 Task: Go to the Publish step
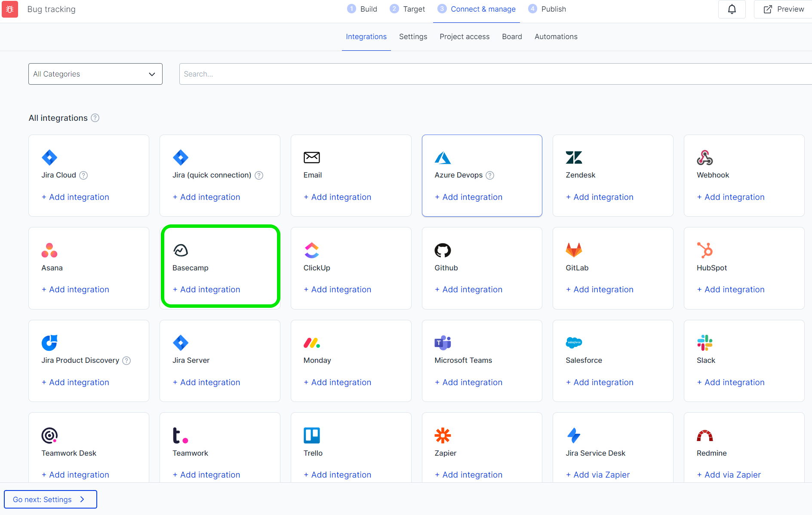[547, 9]
